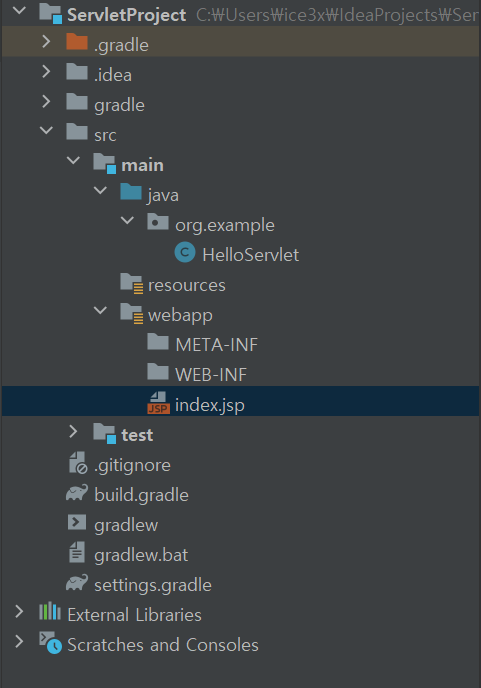Viewport: 481px width, 688px height.
Task: Collapse the src folder
Action: [x=46, y=130]
